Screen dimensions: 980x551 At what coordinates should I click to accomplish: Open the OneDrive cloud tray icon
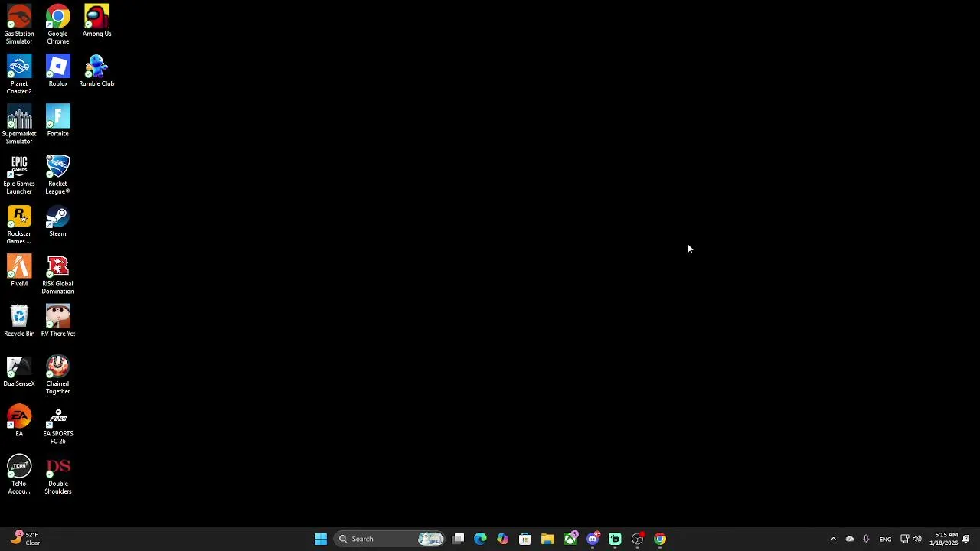click(x=850, y=539)
